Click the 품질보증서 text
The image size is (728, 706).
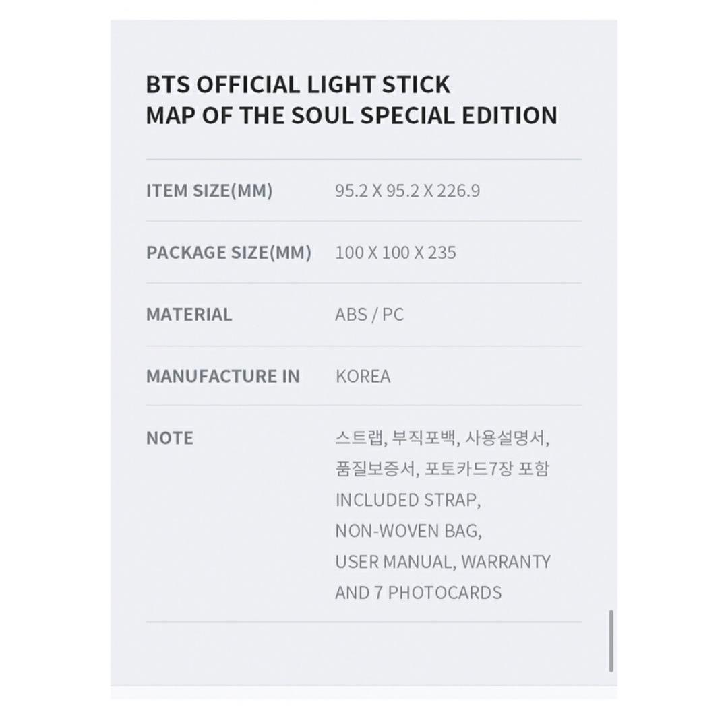click(x=374, y=469)
